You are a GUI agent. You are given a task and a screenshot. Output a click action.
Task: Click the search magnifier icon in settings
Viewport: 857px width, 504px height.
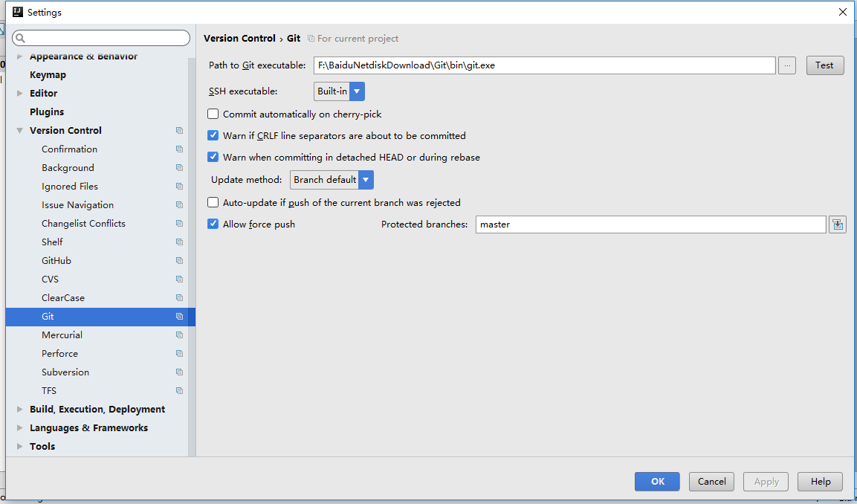(20, 38)
